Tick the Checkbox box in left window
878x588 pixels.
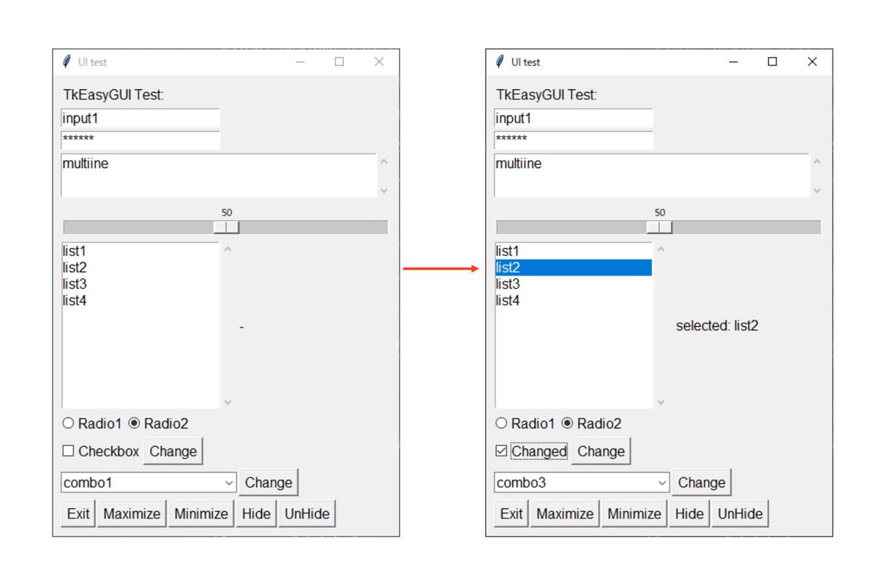pos(68,451)
